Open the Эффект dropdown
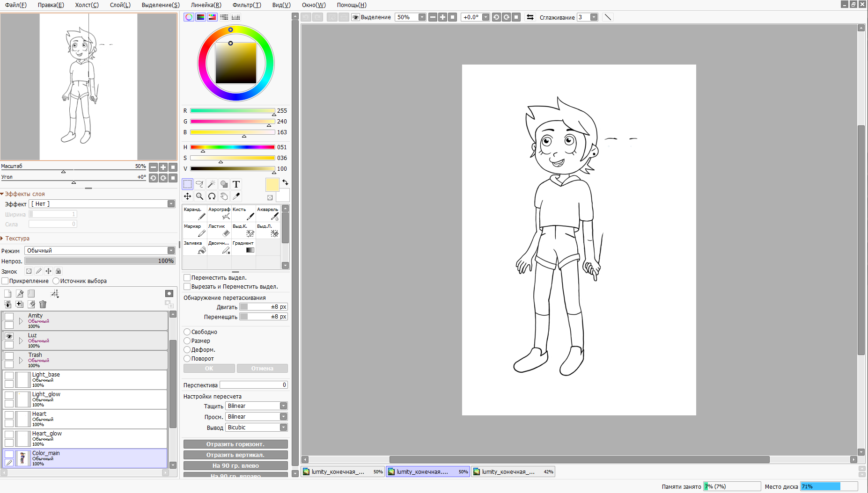 click(x=102, y=204)
